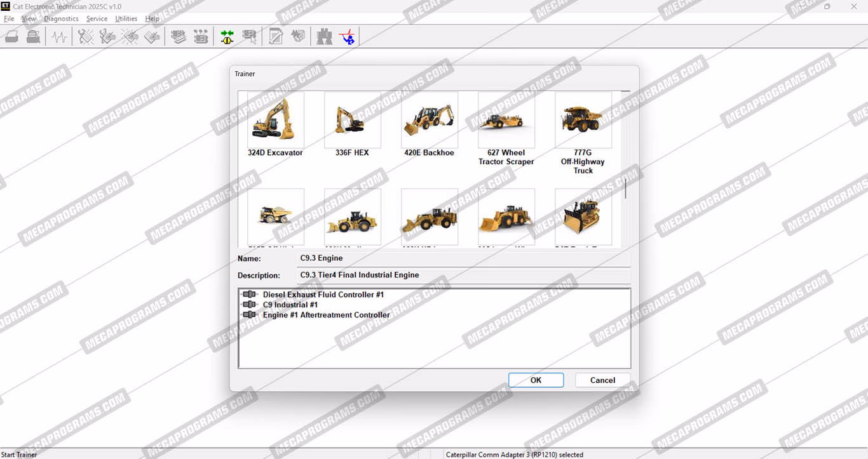Click the notepad with pencil toolbar icon
Screen dimensions: 868x459
pos(276,37)
